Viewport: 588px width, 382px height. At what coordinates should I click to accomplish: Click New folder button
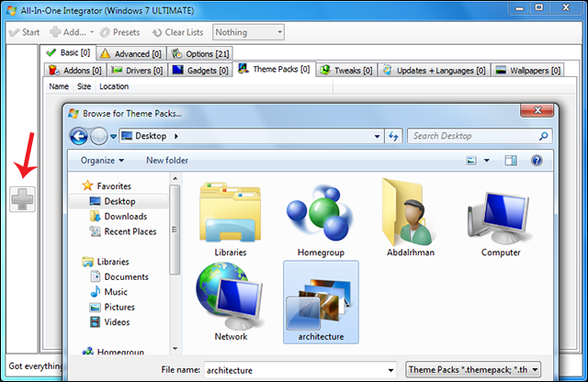click(x=167, y=161)
